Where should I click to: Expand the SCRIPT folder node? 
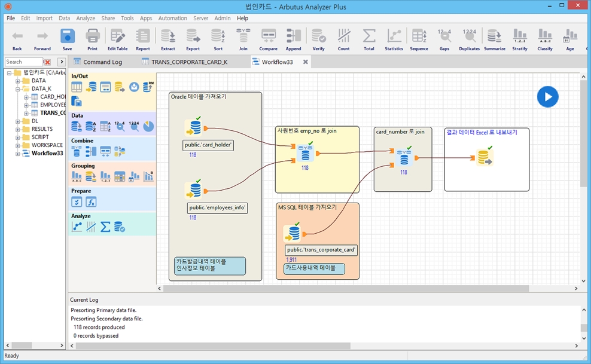click(18, 137)
